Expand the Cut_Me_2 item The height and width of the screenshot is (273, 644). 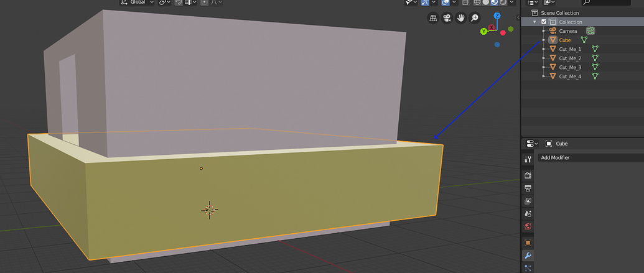coord(544,58)
